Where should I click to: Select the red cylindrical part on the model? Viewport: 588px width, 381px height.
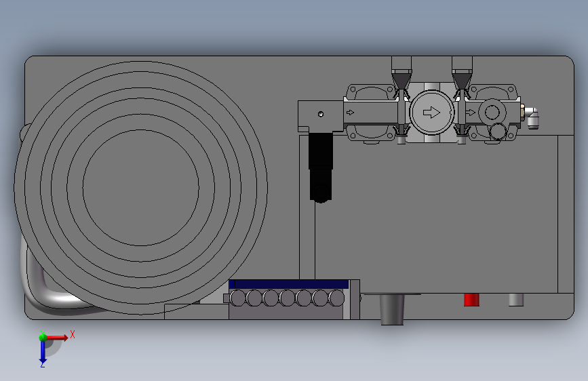tap(471, 300)
